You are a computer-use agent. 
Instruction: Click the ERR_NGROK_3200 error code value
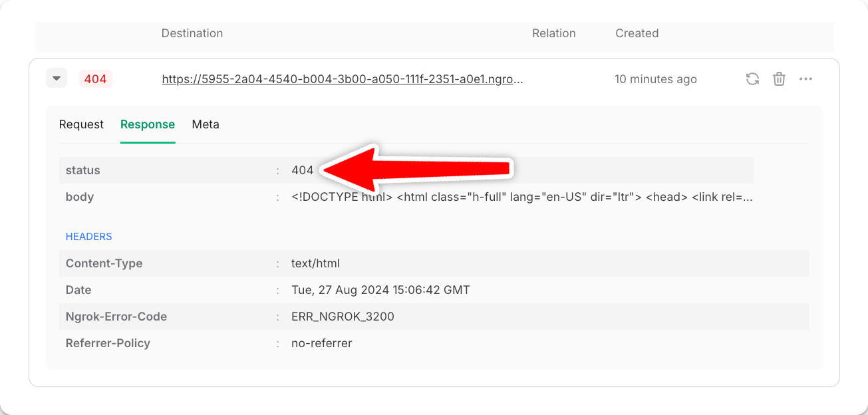pos(343,317)
